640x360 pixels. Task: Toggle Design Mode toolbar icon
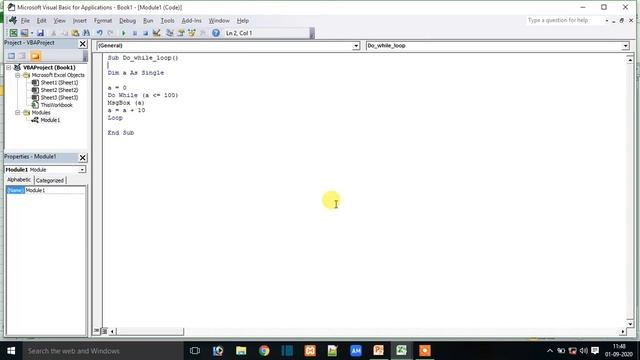pos(157,33)
